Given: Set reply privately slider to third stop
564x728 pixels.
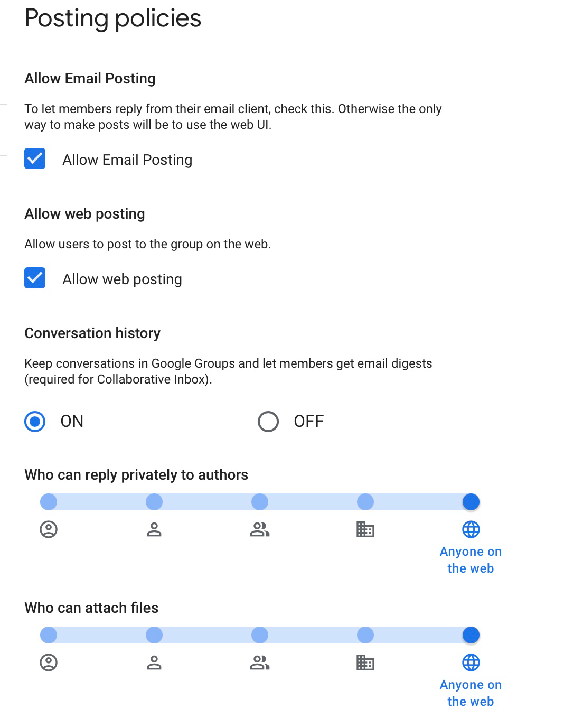Looking at the screenshot, I should (x=260, y=502).
